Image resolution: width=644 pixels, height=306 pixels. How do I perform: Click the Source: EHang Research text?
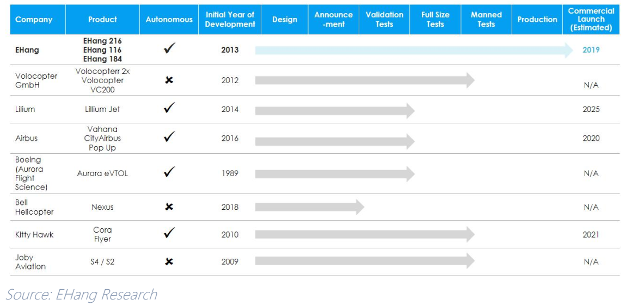pos(81,295)
